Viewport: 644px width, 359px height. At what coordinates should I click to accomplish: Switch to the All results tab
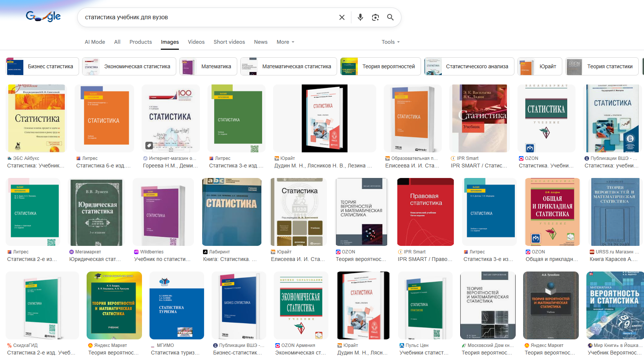pyautogui.click(x=118, y=42)
